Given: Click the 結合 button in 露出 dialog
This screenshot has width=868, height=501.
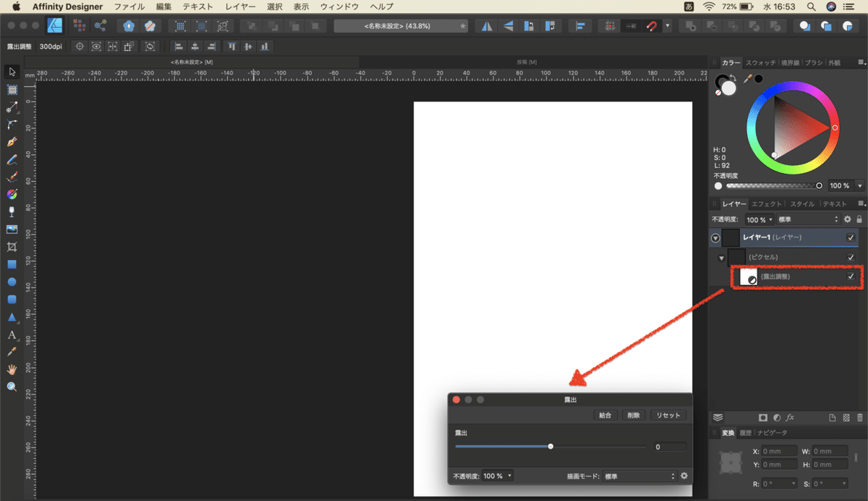Looking at the screenshot, I should click(605, 416).
